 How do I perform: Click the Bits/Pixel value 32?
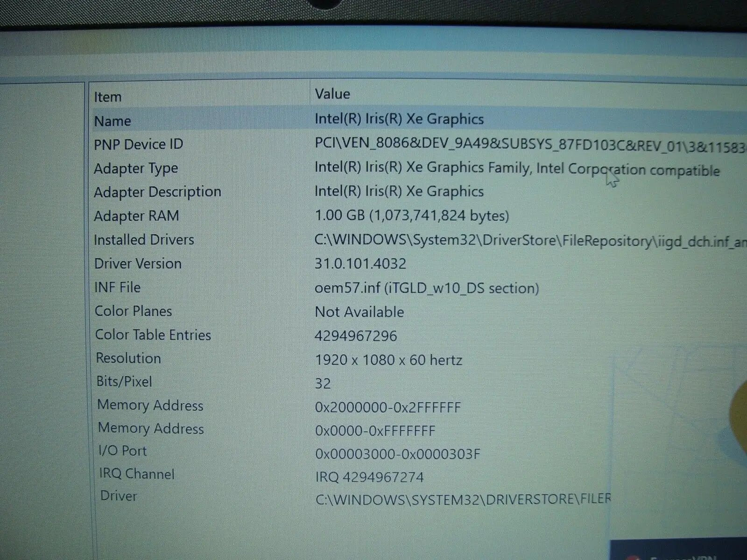pyautogui.click(x=323, y=384)
